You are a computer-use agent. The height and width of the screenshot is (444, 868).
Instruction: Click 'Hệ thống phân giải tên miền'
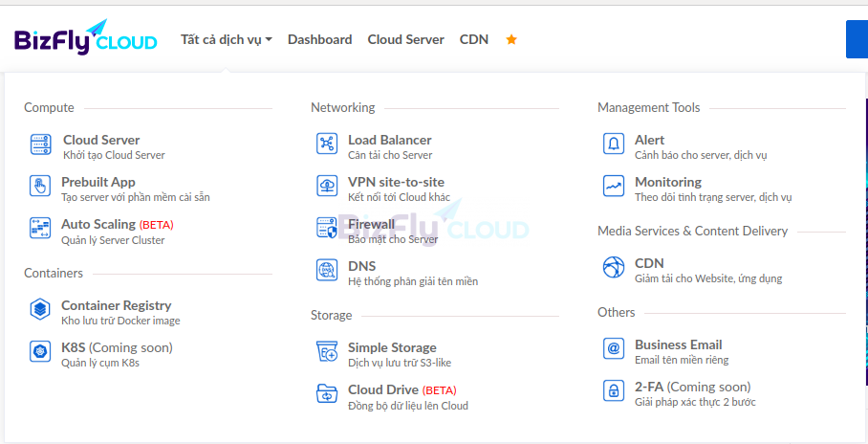[x=413, y=281]
